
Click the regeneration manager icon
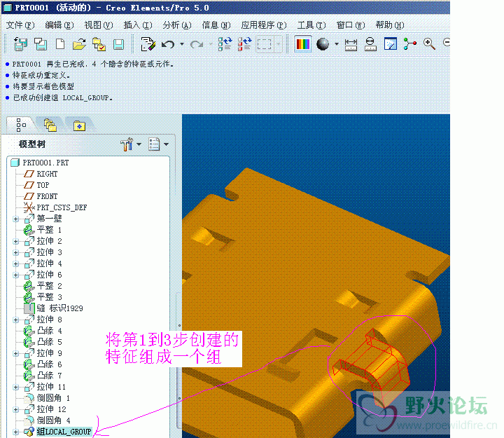click(x=244, y=43)
